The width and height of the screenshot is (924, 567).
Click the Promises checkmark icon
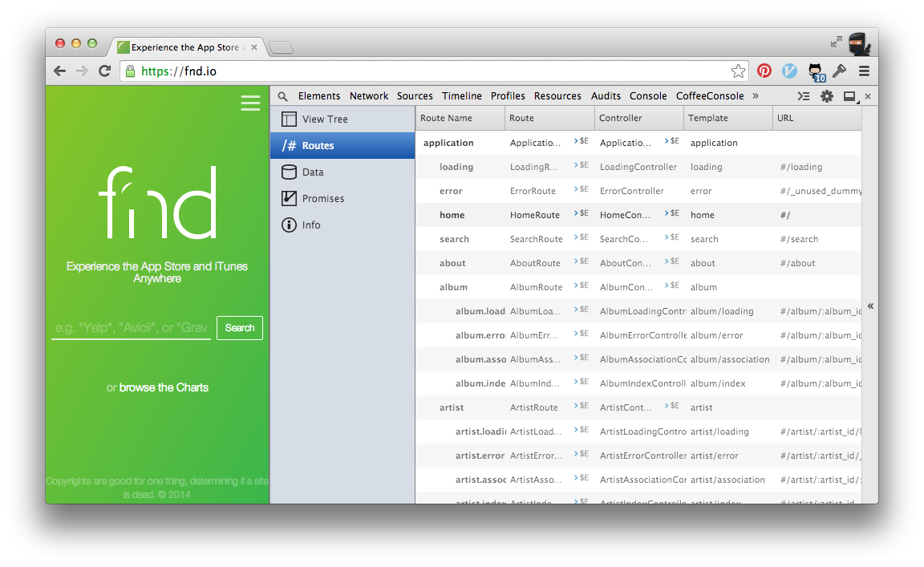coord(289,199)
